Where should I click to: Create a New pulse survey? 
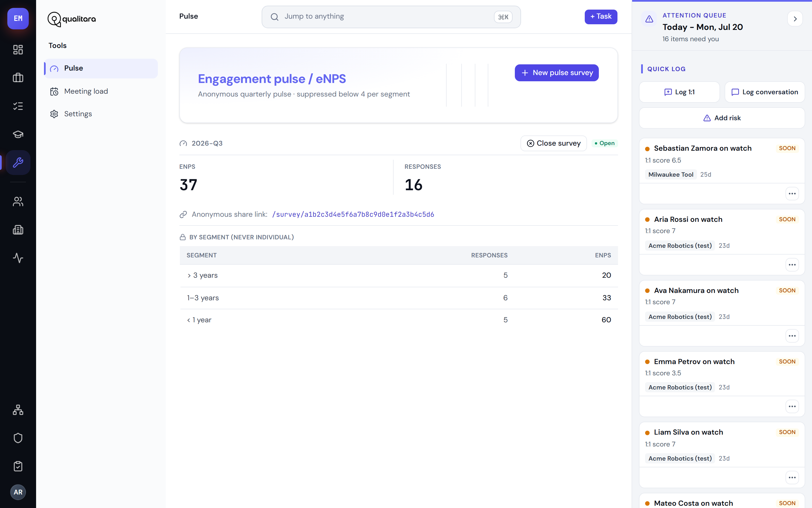(557, 73)
